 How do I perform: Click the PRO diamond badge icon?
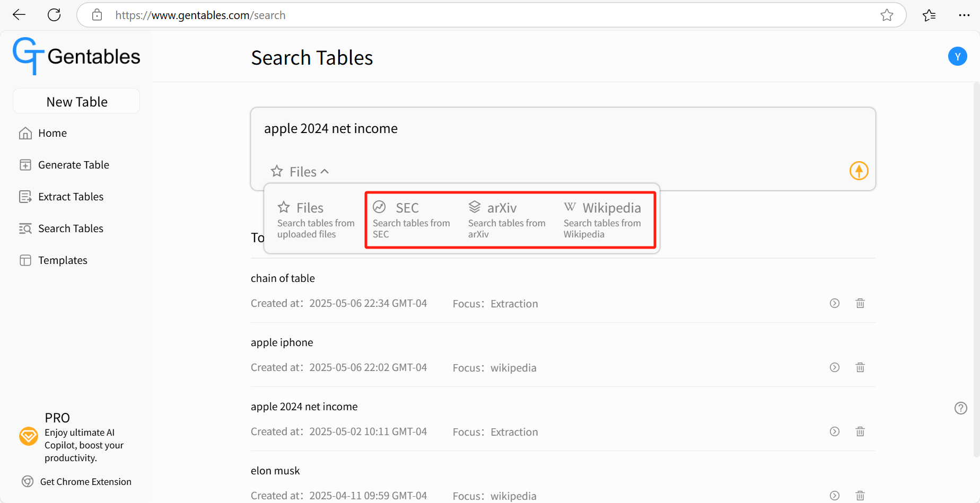tap(28, 437)
